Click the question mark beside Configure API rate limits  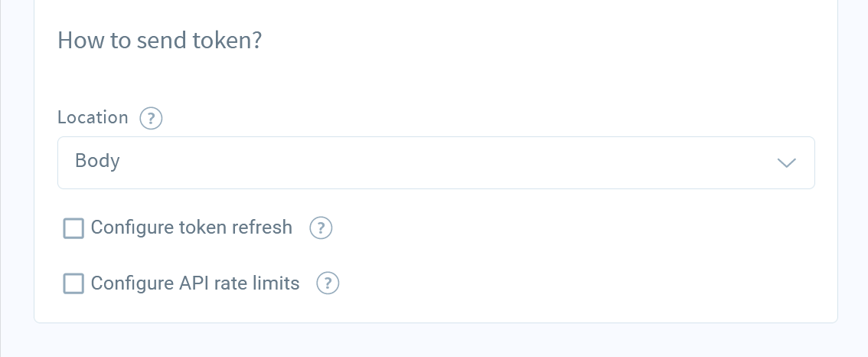point(328,283)
